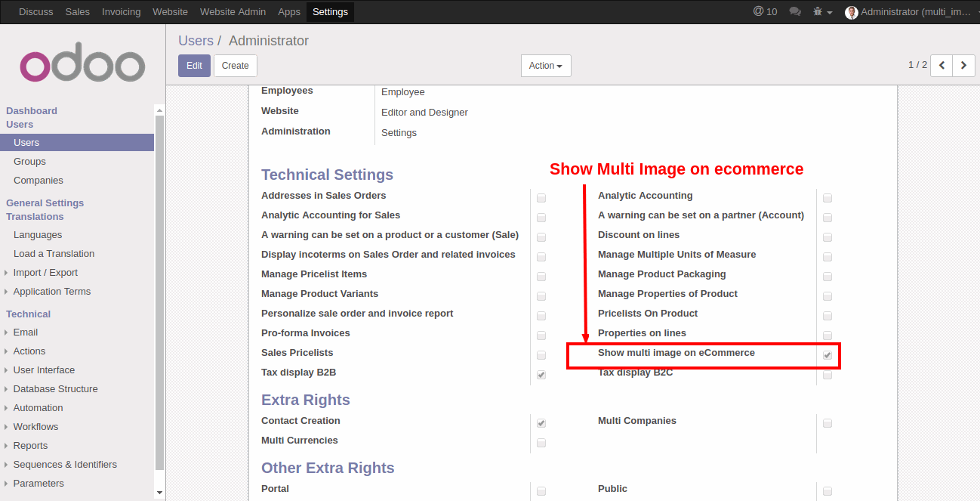Expand Import / Export in sidebar

coord(45,273)
